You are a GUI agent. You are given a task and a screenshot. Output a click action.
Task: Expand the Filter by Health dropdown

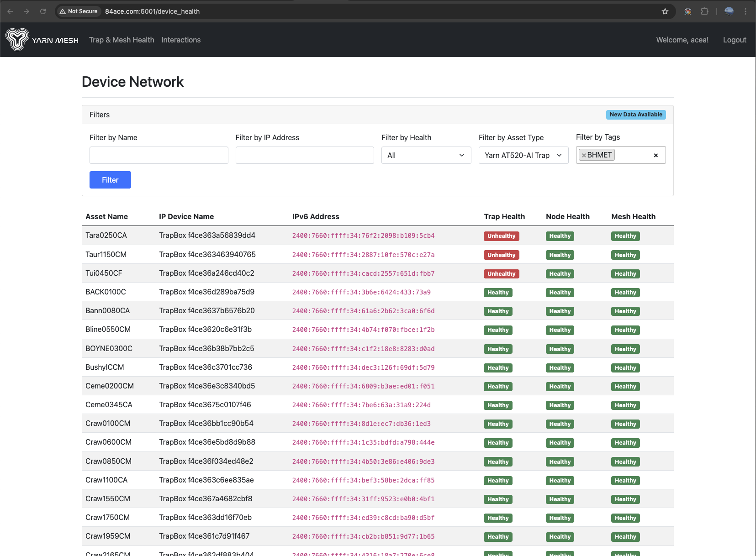pyautogui.click(x=426, y=155)
